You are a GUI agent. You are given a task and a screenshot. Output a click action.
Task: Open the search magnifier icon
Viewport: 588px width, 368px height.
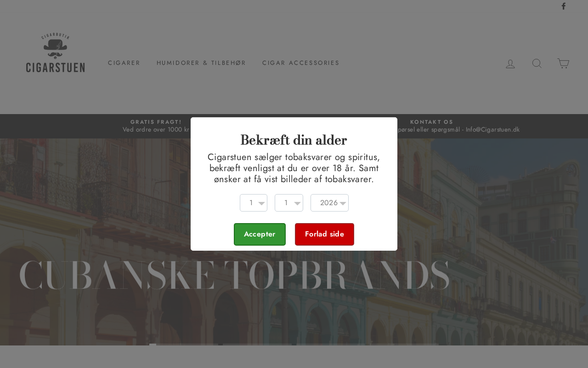point(537,63)
